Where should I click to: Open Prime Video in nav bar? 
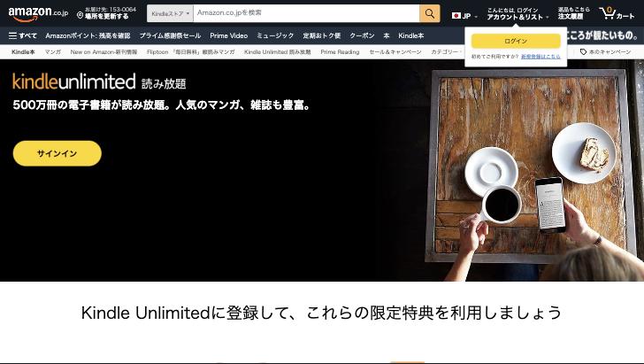click(x=229, y=35)
